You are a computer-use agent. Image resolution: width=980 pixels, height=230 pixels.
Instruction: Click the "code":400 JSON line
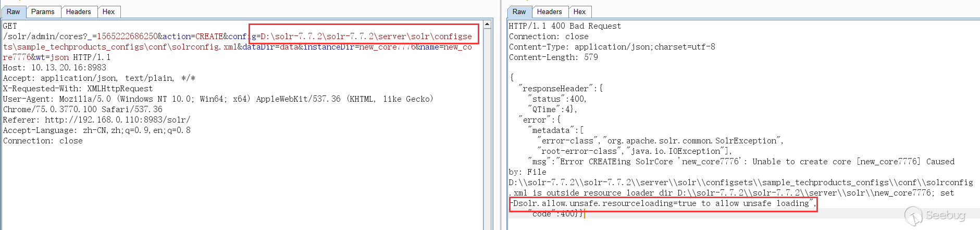tap(555, 214)
